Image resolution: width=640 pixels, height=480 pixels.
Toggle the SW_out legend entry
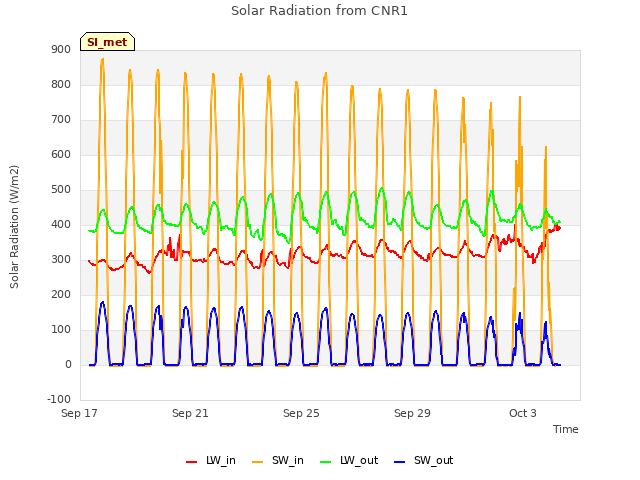coord(424,460)
